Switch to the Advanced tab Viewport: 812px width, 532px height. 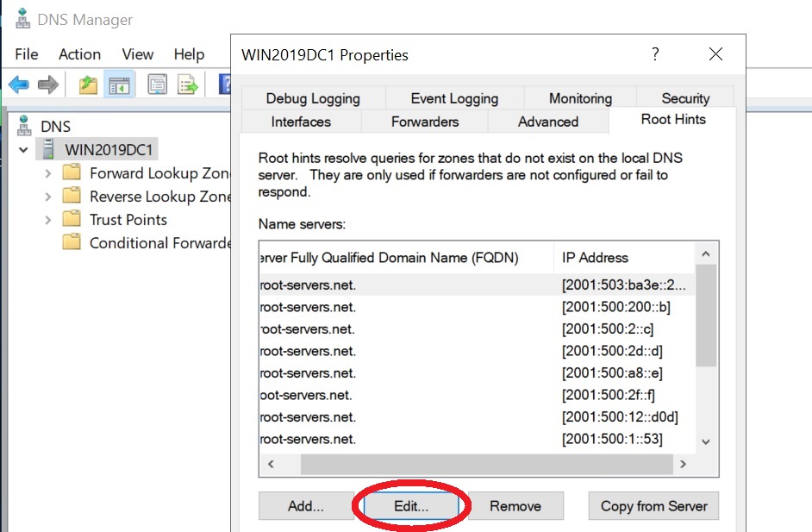coord(548,122)
